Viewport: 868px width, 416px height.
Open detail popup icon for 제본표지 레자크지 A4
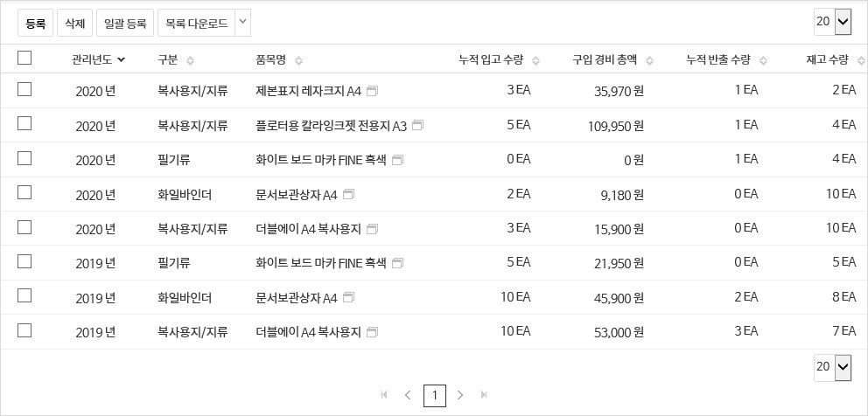[x=372, y=91]
